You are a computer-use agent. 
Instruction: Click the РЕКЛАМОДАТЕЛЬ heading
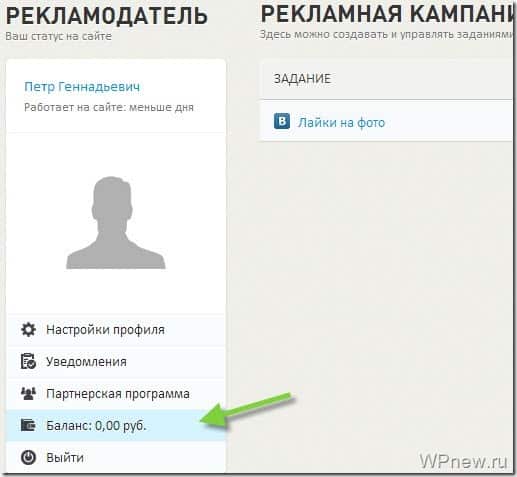[x=107, y=16]
